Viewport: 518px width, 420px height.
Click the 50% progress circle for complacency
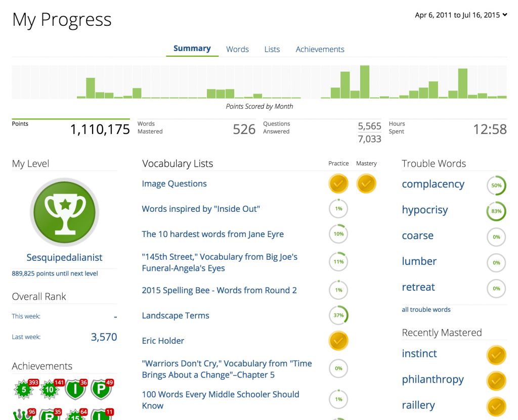pos(496,185)
